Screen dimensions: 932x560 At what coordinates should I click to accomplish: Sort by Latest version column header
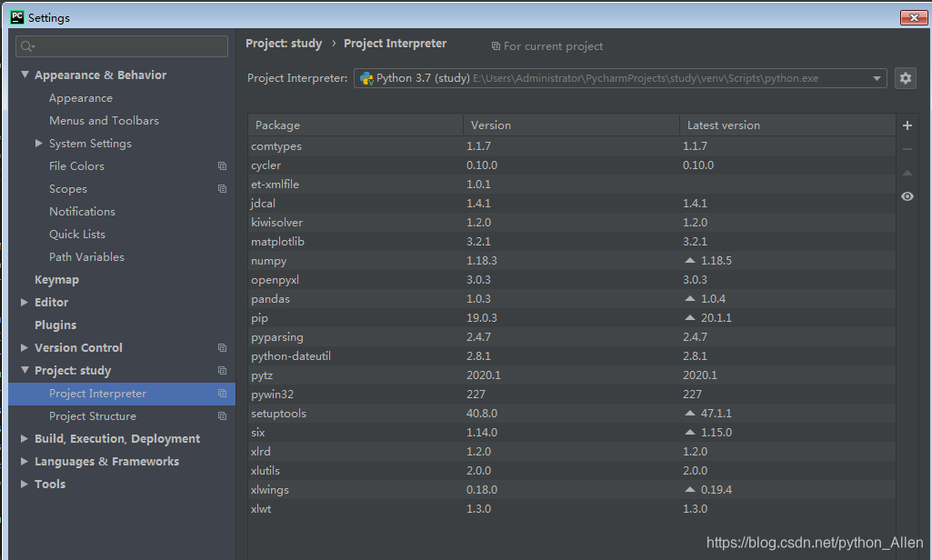[x=787, y=125]
